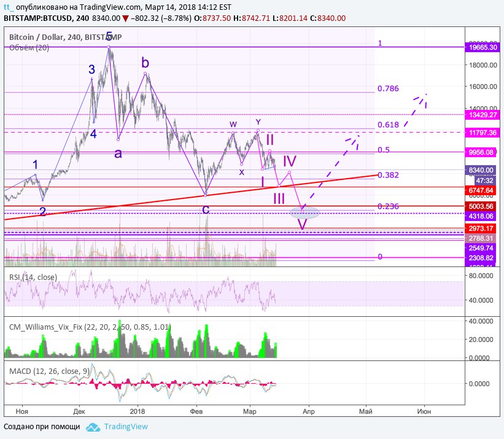Click the author name tt_ link
This screenshot has height=439, width=504.
(9, 7)
